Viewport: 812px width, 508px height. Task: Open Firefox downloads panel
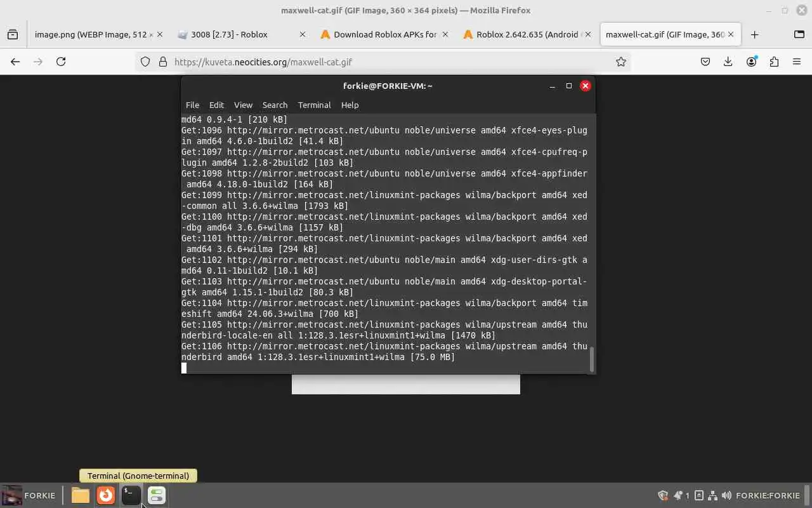pos(728,62)
